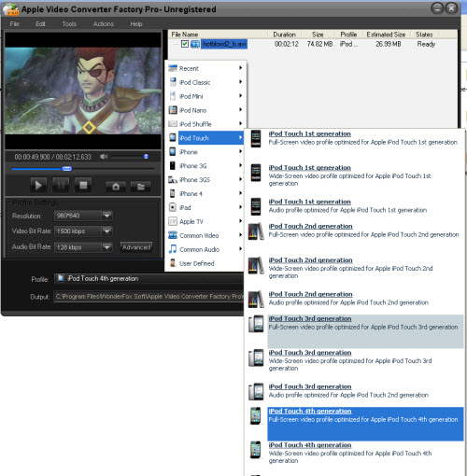
Task: Play the video preview
Action: pos(38,186)
